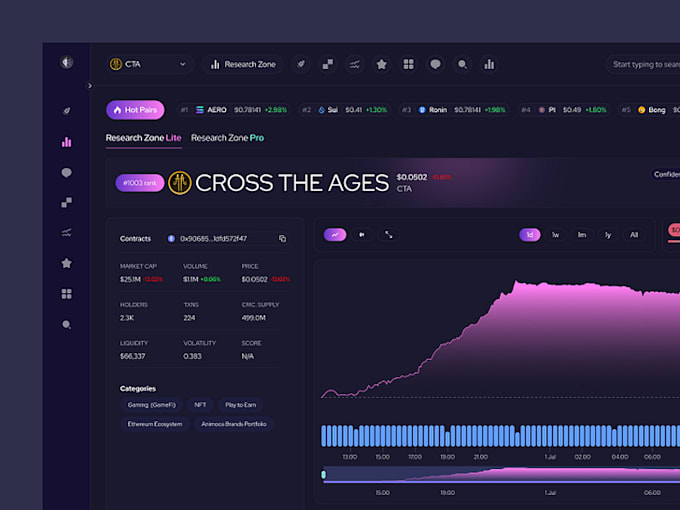Click the Hot Pairs button

[x=135, y=110]
